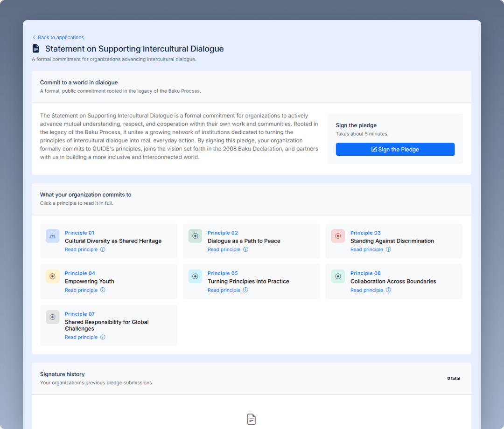Select the Turning Principles into Practice title
The width and height of the screenshot is (504, 429).
click(248, 281)
